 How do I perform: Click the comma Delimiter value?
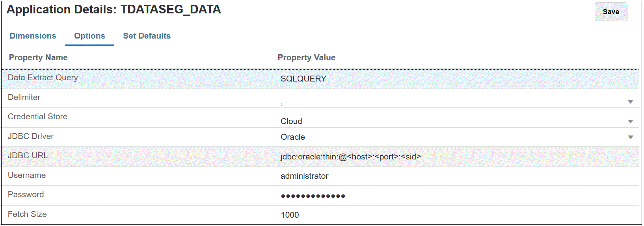coord(282,102)
